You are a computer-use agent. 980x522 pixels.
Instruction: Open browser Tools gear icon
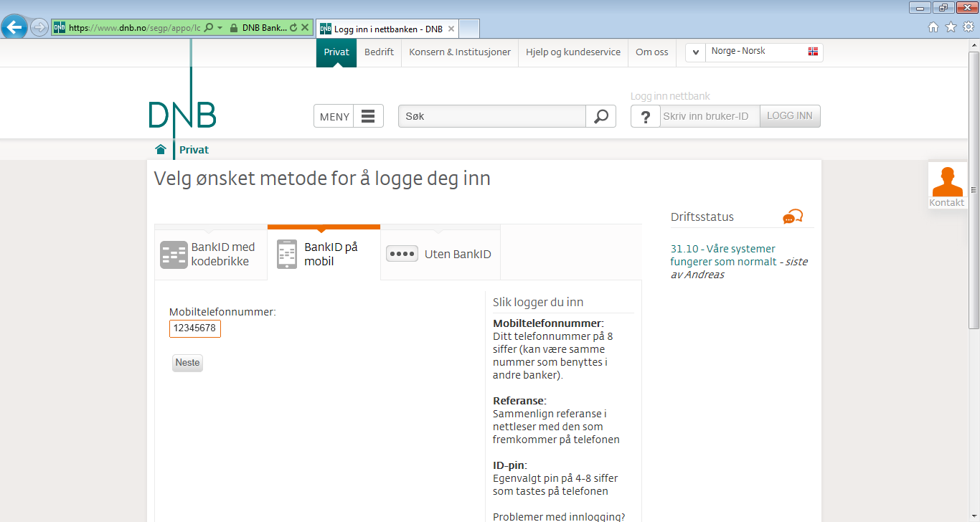[x=969, y=27]
